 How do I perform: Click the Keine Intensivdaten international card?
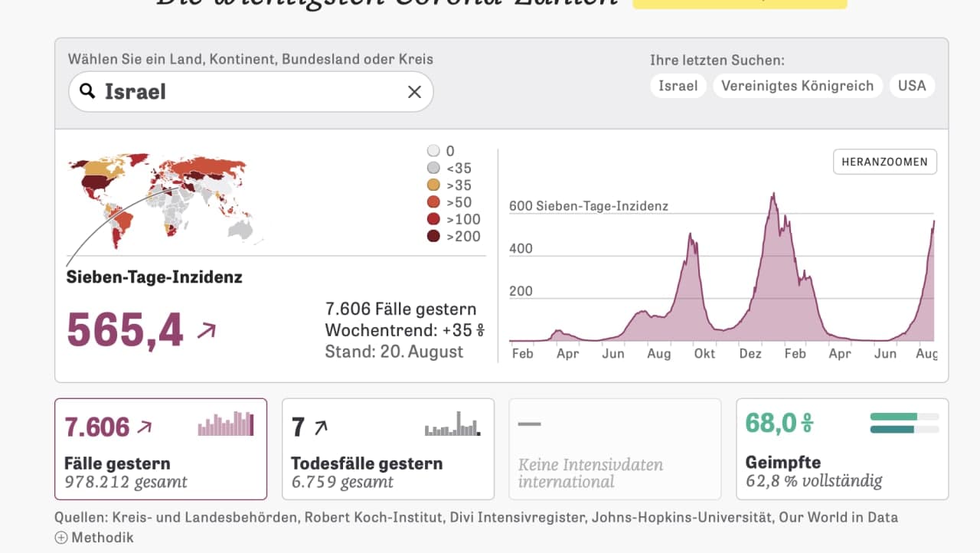pos(616,449)
